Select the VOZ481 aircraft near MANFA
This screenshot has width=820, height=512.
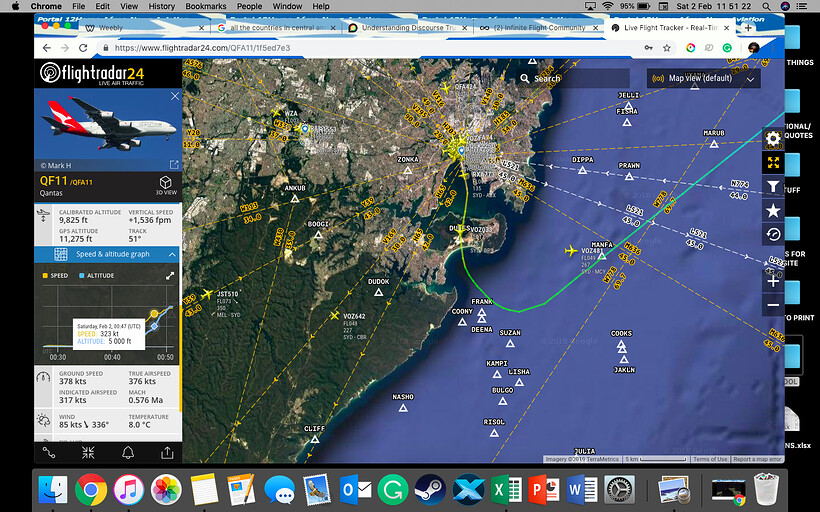[x=571, y=251]
